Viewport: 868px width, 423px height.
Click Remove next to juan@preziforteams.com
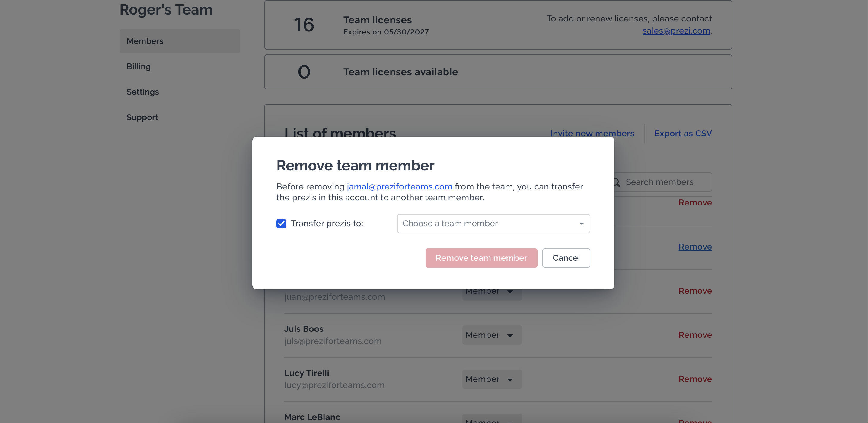coord(695,291)
